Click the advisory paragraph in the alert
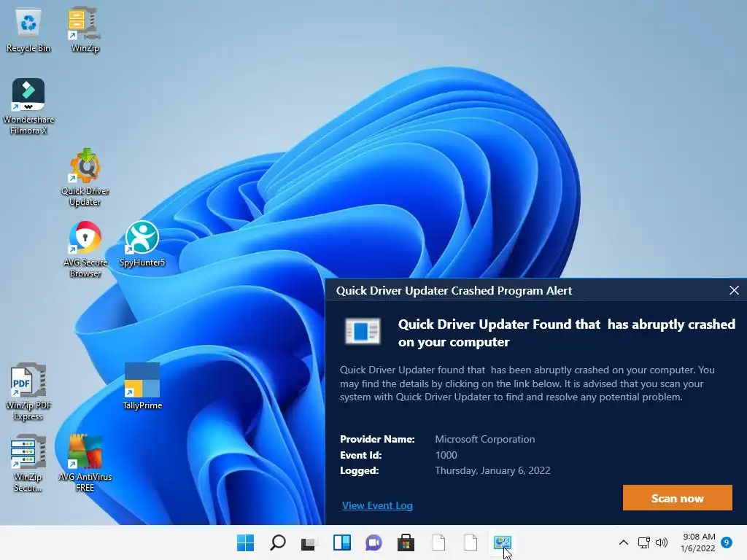Viewport: 747px width, 560px height. click(x=527, y=384)
